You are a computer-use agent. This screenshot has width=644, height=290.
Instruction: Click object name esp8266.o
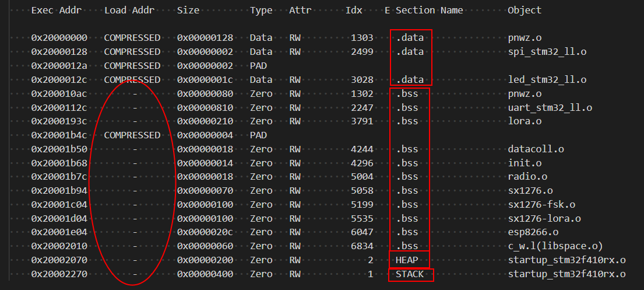pyautogui.click(x=533, y=232)
